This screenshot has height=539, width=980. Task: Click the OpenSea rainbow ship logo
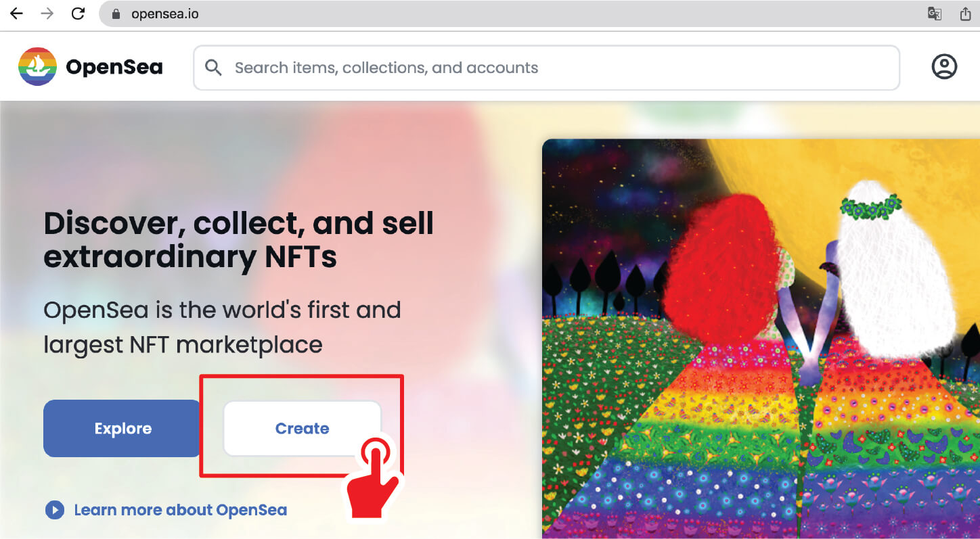point(37,67)
